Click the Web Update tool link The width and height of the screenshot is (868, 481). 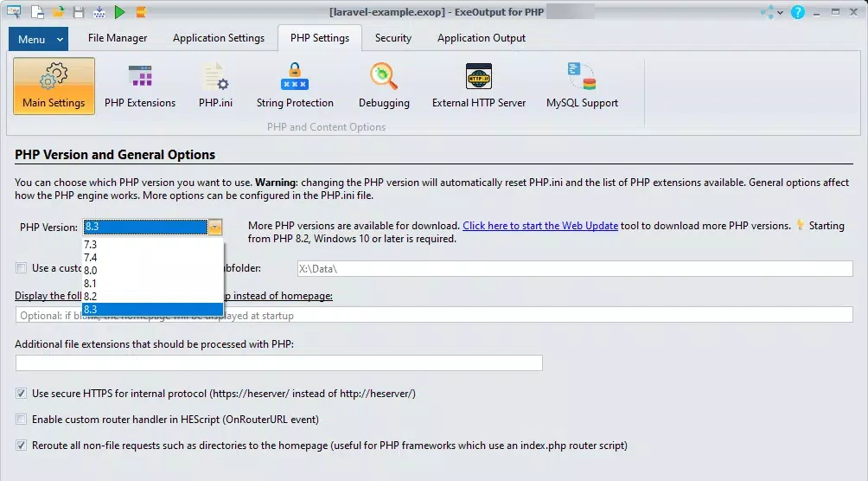pos(540,226)
